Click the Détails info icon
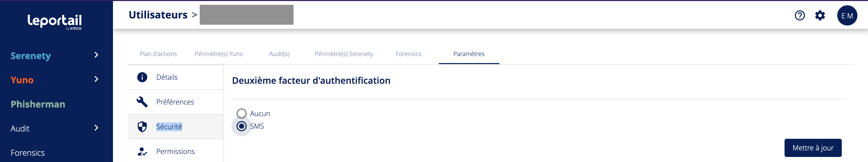 142,77
